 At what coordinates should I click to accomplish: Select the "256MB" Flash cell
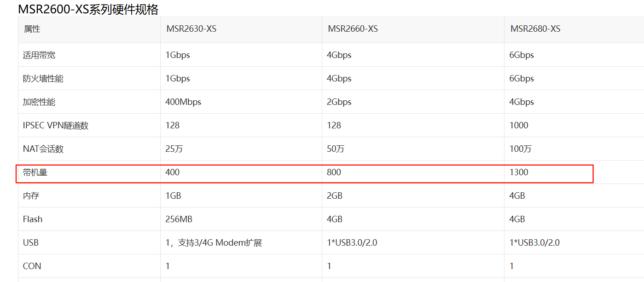[179, 219]
